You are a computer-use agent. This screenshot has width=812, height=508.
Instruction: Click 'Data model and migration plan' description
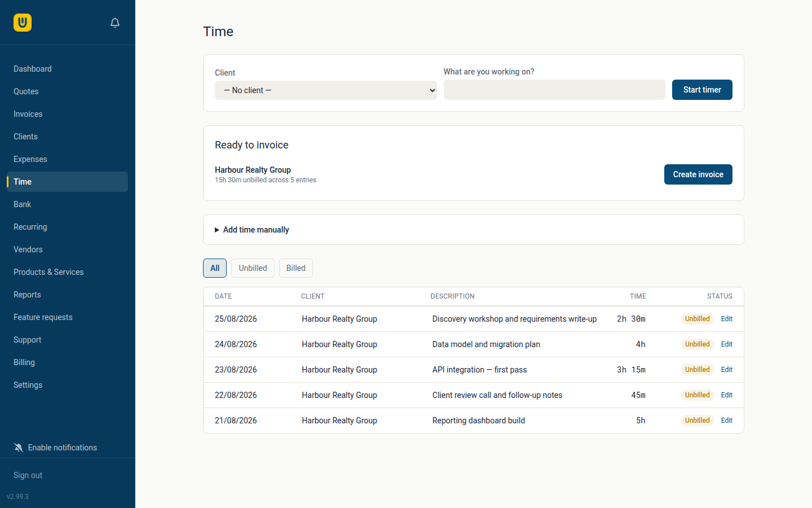(486, 344)
